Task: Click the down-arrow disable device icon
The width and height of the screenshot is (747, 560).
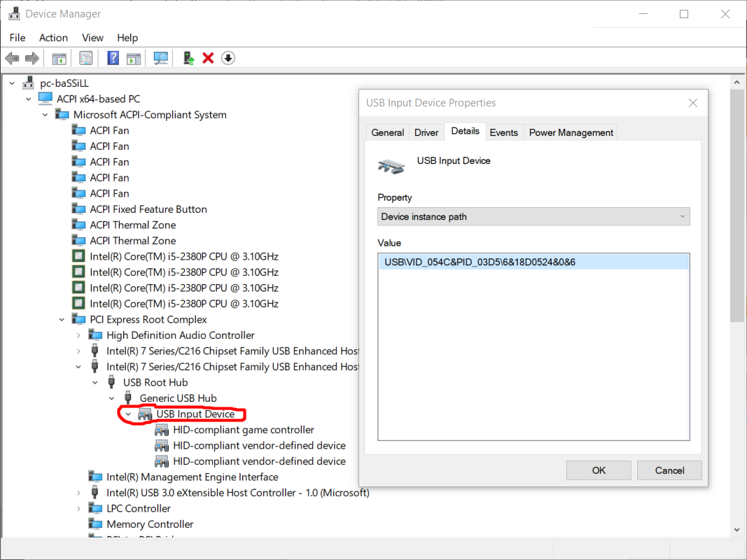Action: (228, 58)
